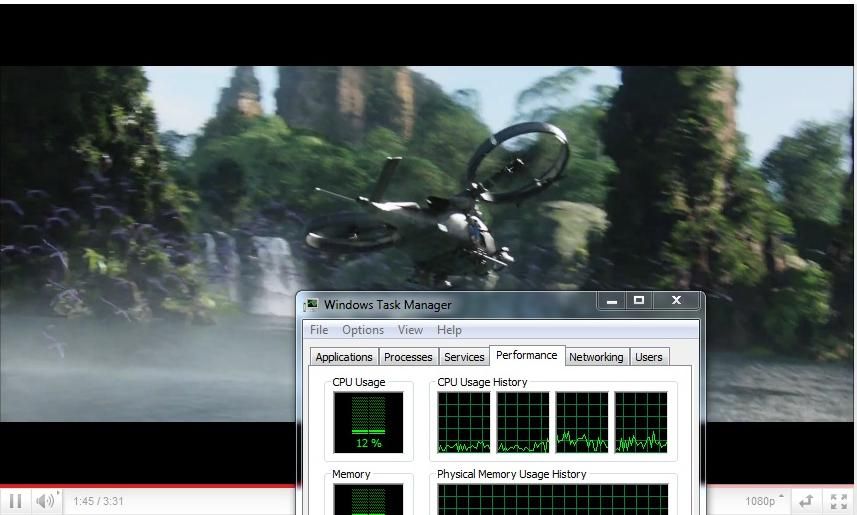The width and height of the screenshot is (857, 515).
Task: Click the red video progress bar
Action: tap(150, 486)
